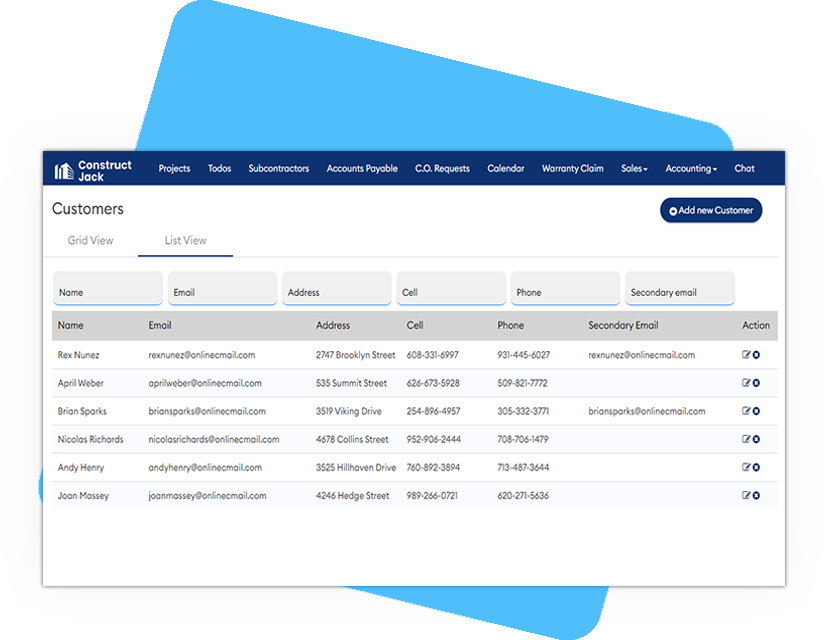This screenshot has height=640, width=824.
Task: Open the Projects menu item
Action: (x=174, y=169)
